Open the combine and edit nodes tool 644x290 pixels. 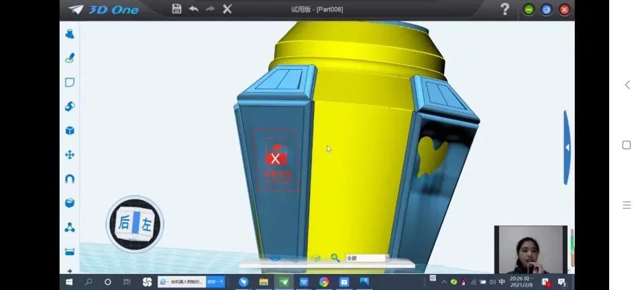(70, 227)
